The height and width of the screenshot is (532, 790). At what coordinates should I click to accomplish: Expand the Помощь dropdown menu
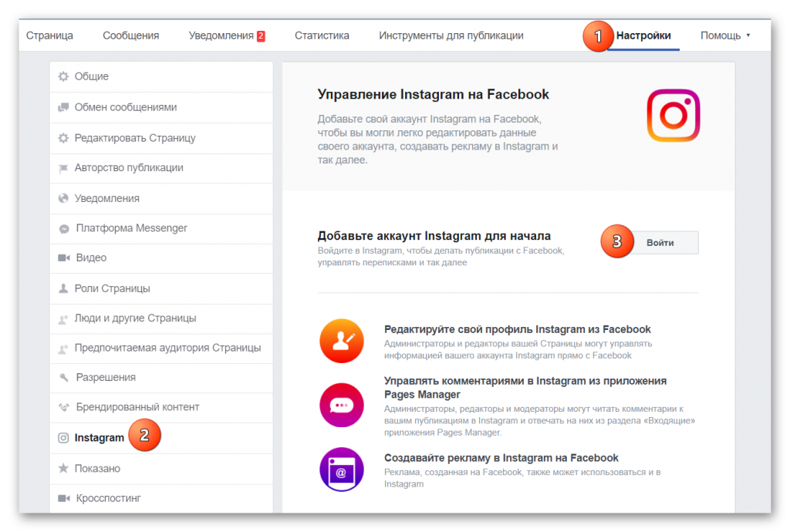click(725, 35)
